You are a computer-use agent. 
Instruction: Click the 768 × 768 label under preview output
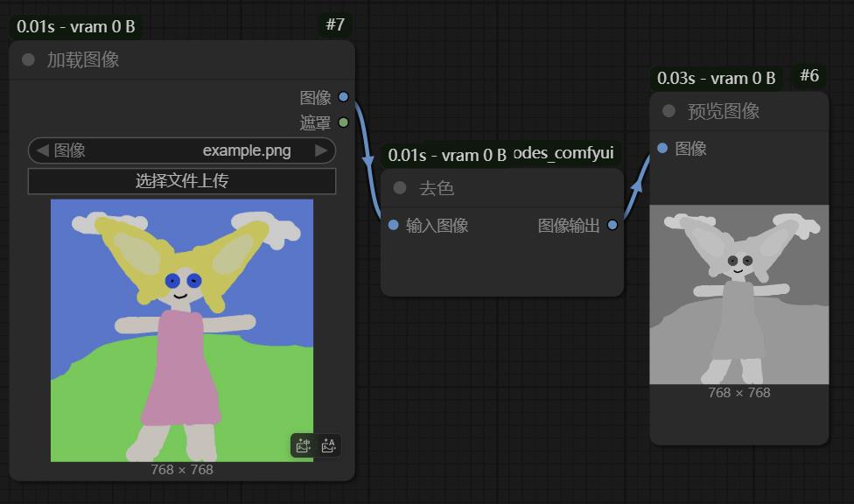point(739,393)
